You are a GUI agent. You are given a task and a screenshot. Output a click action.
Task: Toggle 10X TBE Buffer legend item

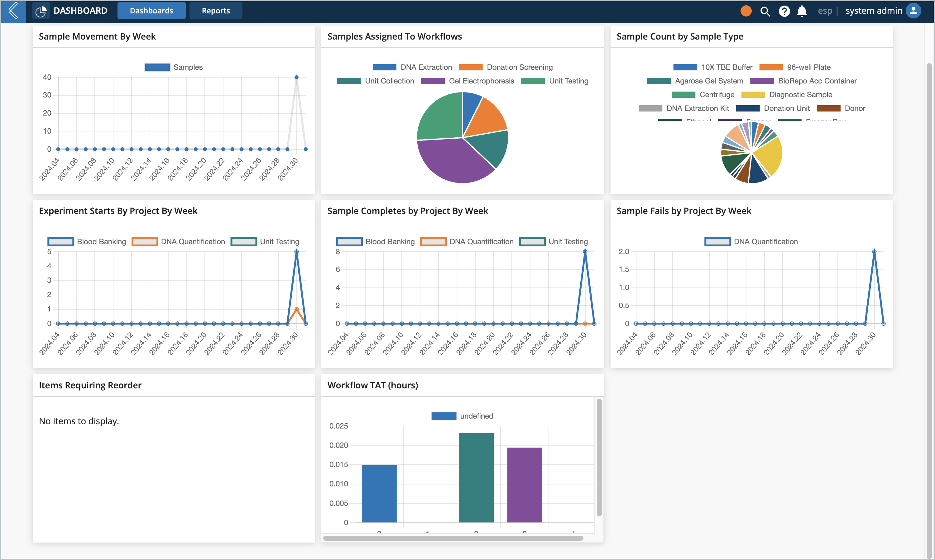click(x=712, y=67)
